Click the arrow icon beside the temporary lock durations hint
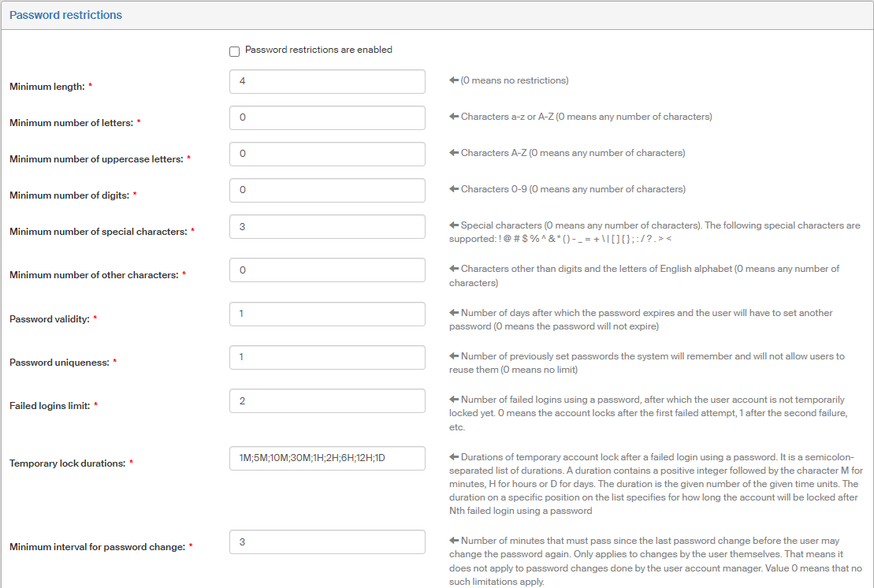874x588 pixels. click(454, 457)
